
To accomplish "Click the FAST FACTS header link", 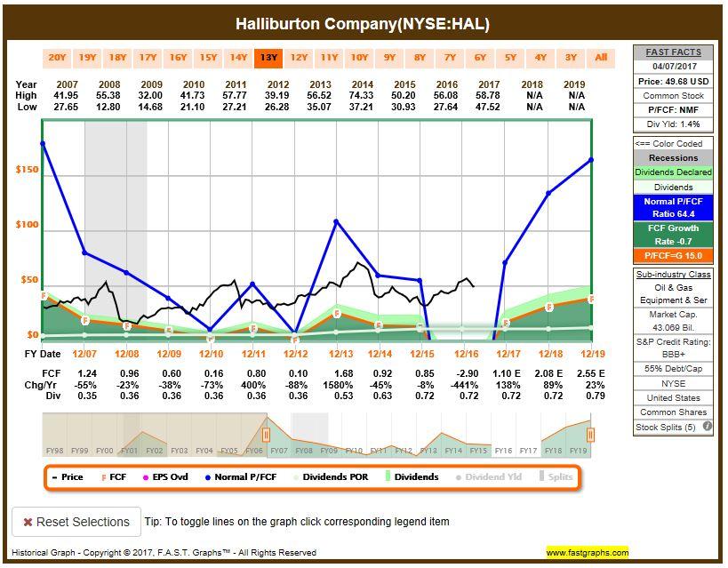I will pyautogui.click(x=673, y=52).
